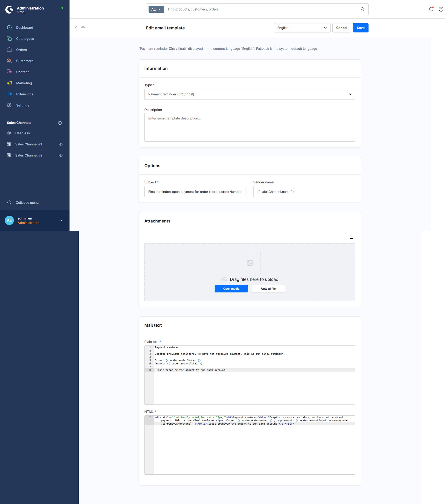Click the Settings gear icon in sidebar
This screenshot has height=504, width=445.
9,105
